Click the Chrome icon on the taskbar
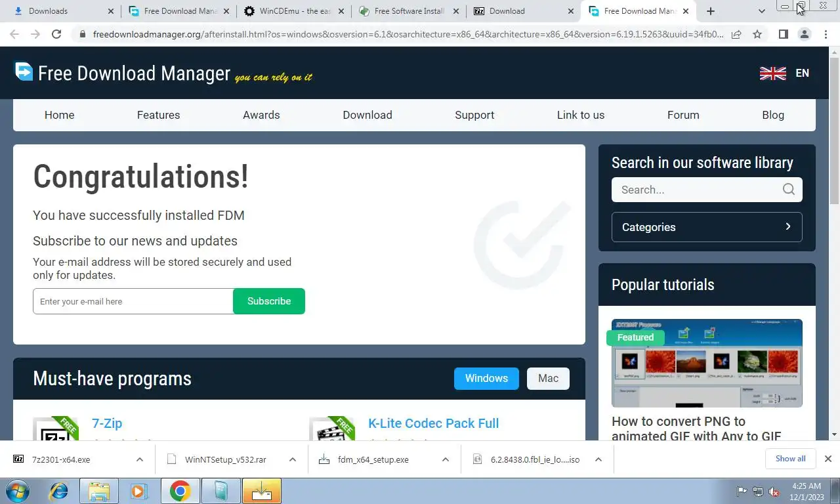The width and height of the screenshot is (840, 504). pos(180,491)
